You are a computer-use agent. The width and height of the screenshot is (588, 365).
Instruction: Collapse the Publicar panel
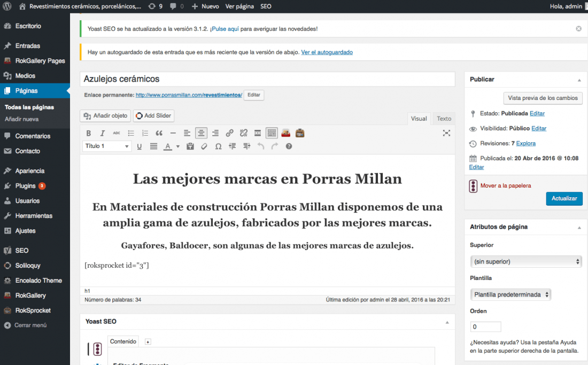click(x=579, y=80)
